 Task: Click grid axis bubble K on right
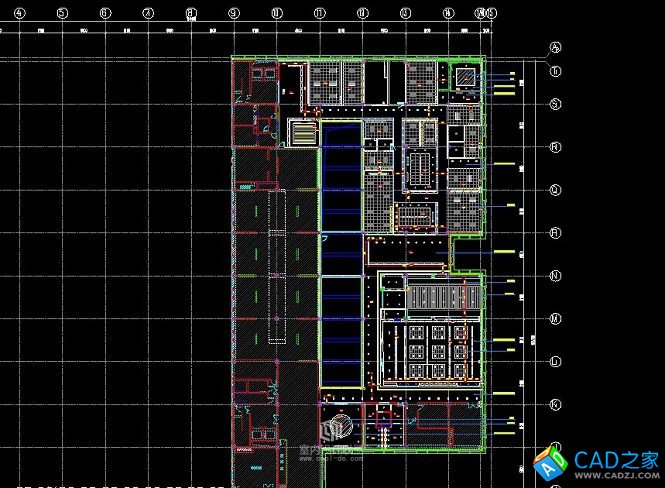click(555, 404)
